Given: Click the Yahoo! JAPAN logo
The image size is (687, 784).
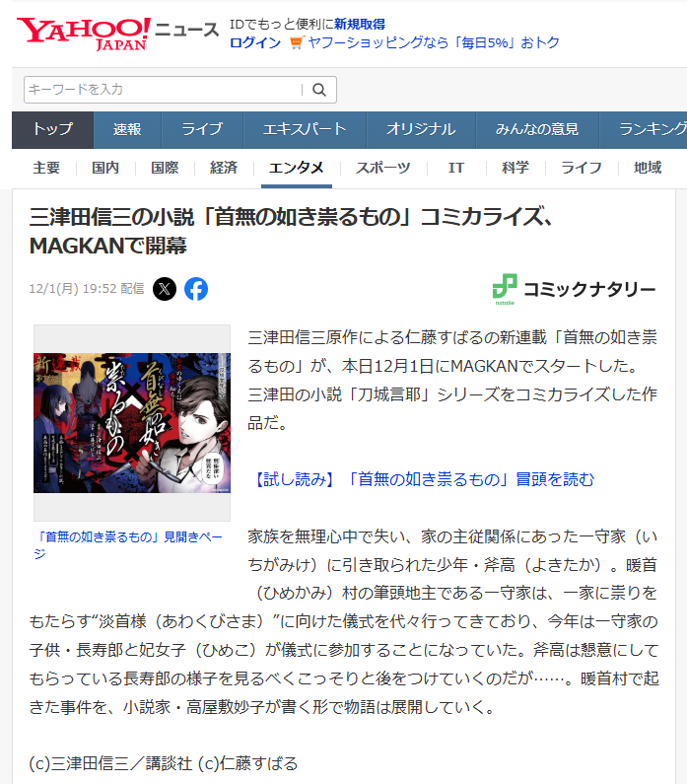Looking at the screenshot, I should (x=83, y=34).
